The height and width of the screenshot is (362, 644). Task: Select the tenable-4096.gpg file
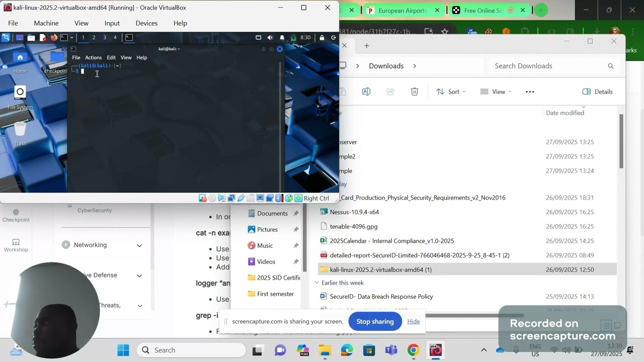click(354, 226)
